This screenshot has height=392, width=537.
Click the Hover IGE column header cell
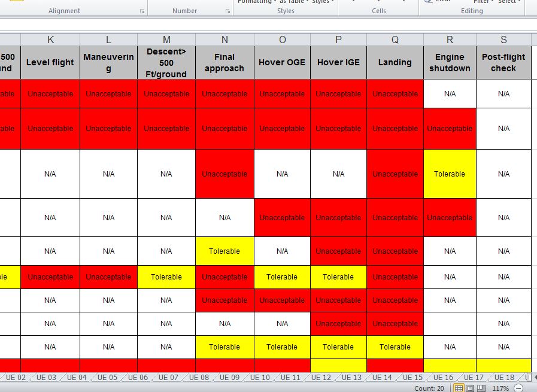338,62
